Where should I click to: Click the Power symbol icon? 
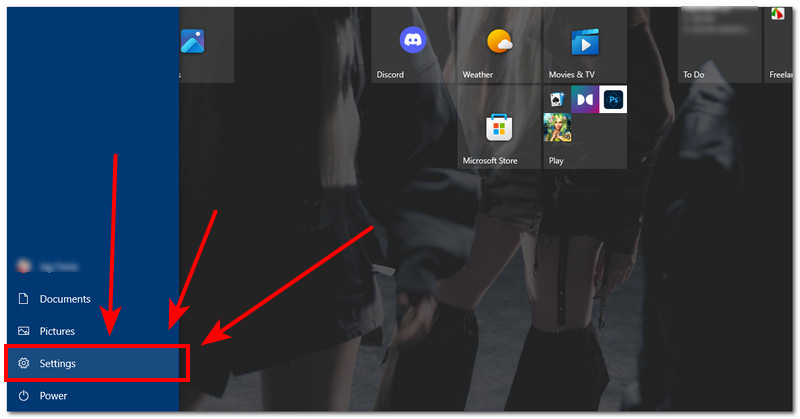coord(24,396)
